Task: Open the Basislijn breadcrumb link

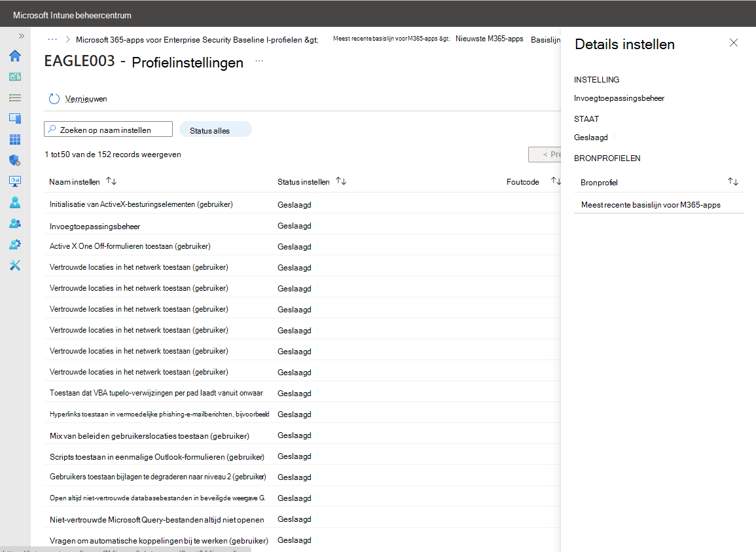Action: point(545,39)
